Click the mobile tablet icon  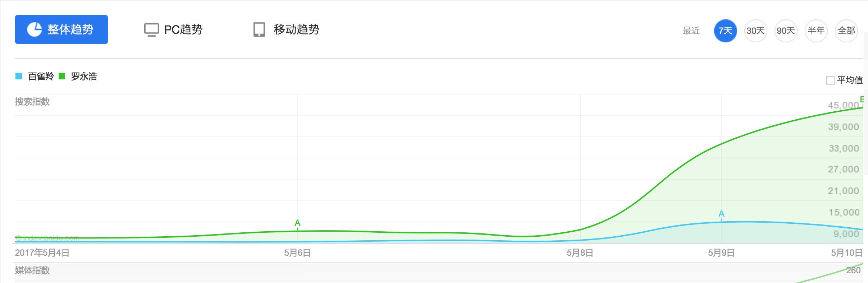[x=259, y=30]
